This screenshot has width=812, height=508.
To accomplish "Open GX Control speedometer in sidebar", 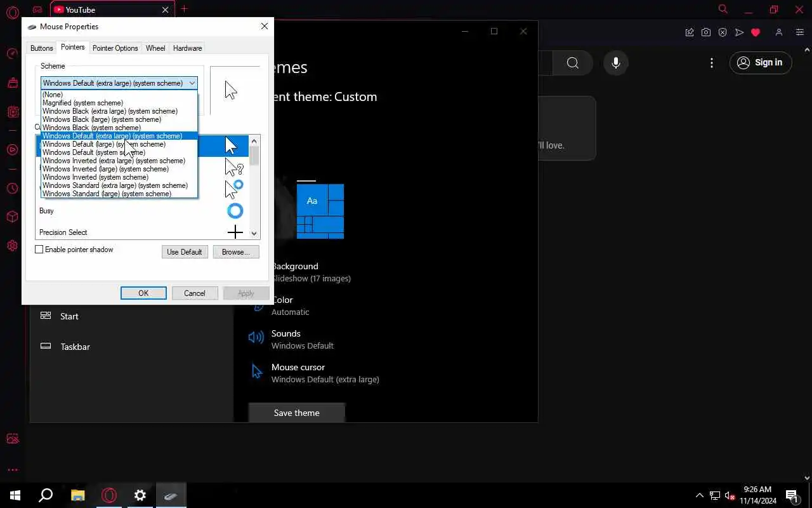I will [12, 55].
